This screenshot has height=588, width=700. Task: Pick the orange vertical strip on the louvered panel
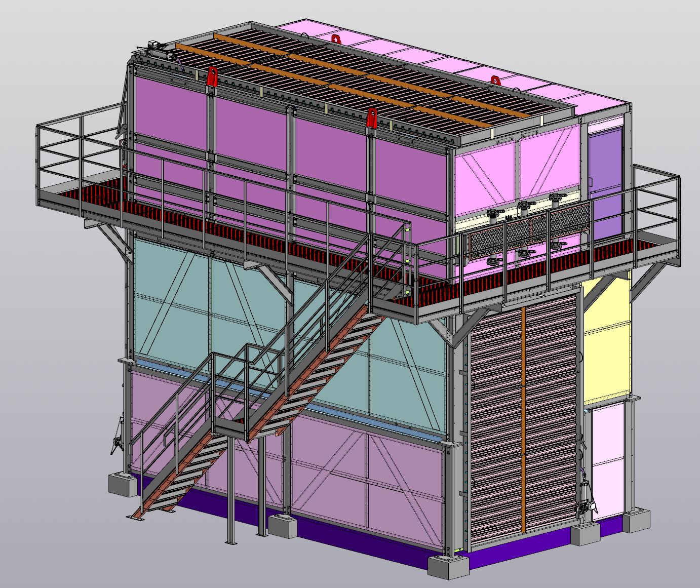[x=522, y=420]
